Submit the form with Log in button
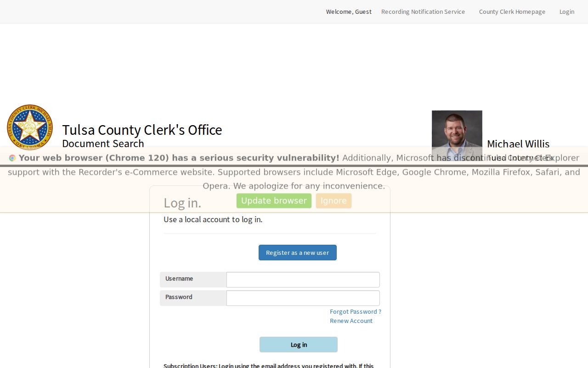This screenshot has height=368, width=588. [299, 345]
